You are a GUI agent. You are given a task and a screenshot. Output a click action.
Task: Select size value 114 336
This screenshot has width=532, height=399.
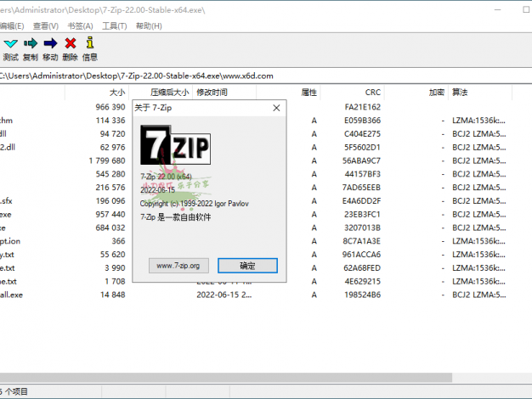click(110, 121)
